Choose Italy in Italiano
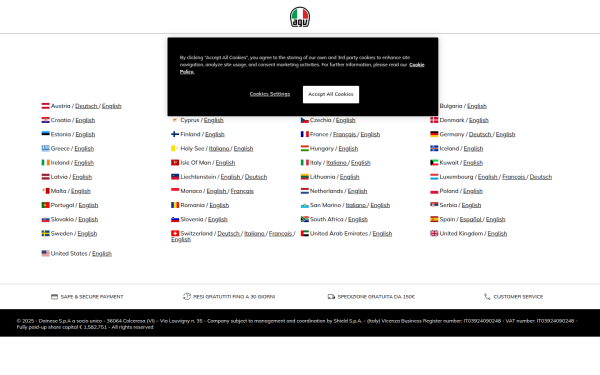600x375 pixels. click(x=337, y=163)
